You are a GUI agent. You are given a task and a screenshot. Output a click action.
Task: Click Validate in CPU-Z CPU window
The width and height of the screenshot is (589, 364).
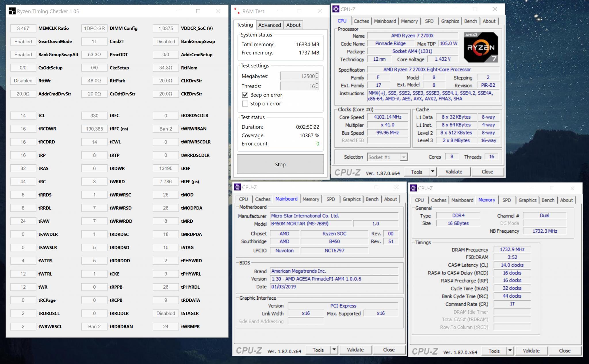(x=454, y=172)
